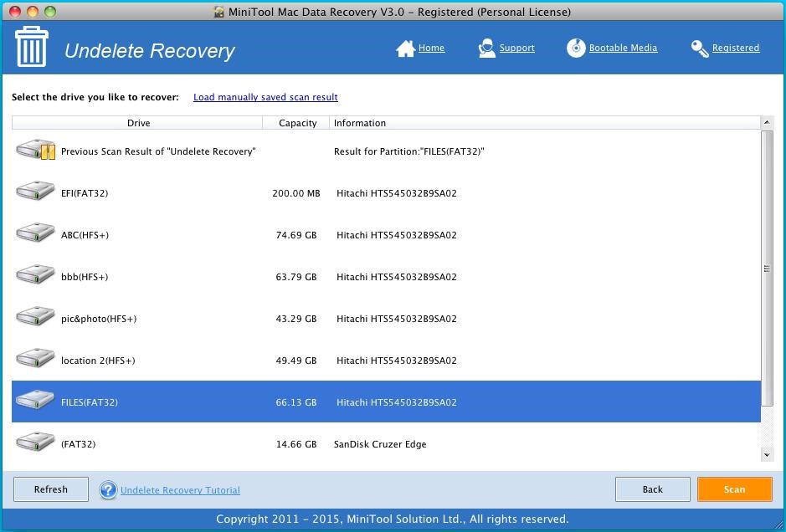The height and width of the screenshot is (532, 786).
Task: Click the scrollbar down arrow
Action: (767, 455)
